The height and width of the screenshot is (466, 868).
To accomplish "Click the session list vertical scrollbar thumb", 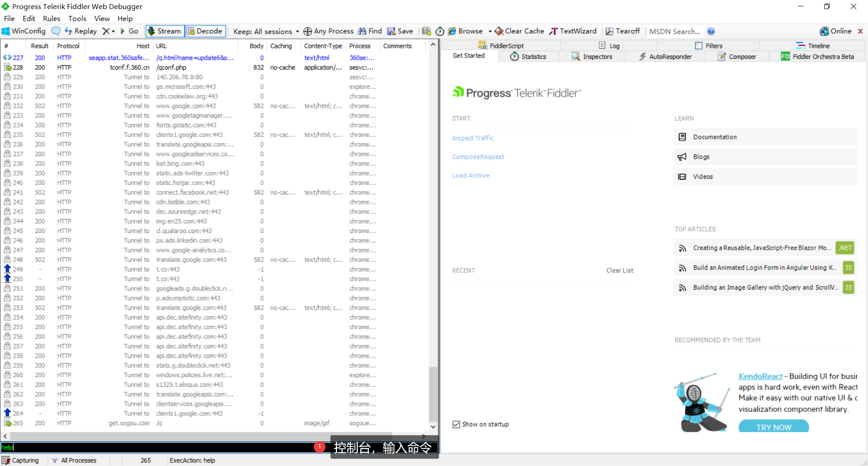I will [433, 394].
